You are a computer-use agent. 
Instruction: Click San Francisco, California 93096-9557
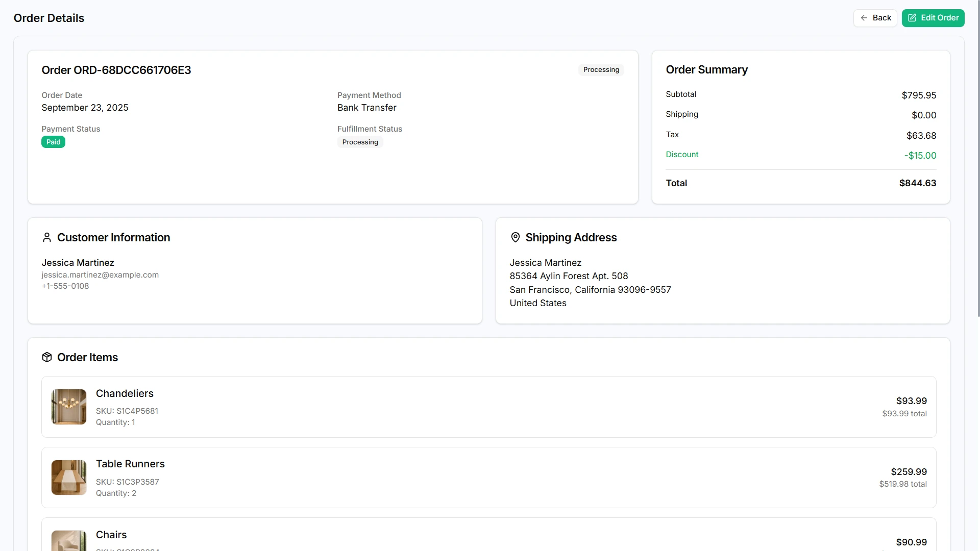click(590, 290)
